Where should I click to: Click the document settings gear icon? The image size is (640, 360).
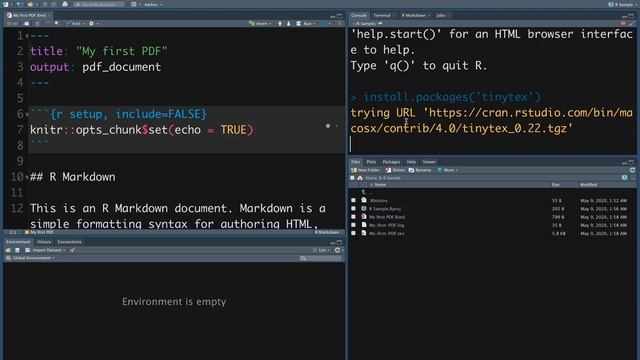point(91,24)
